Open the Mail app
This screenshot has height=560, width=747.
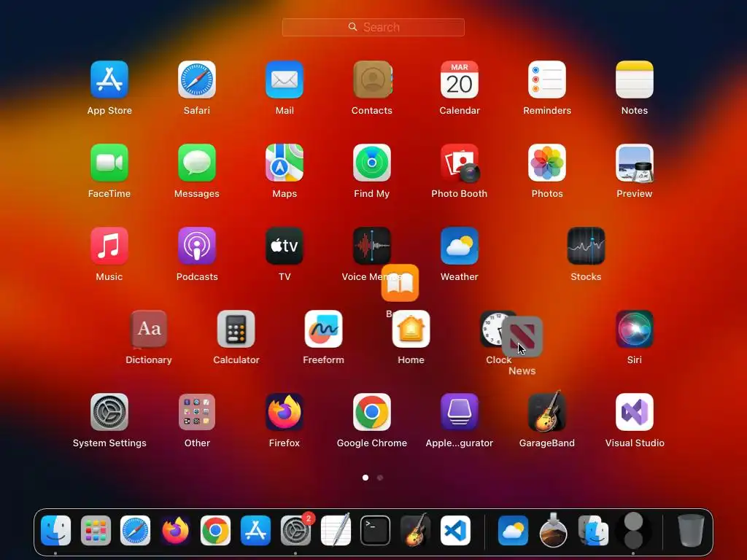tap(285, 79)
